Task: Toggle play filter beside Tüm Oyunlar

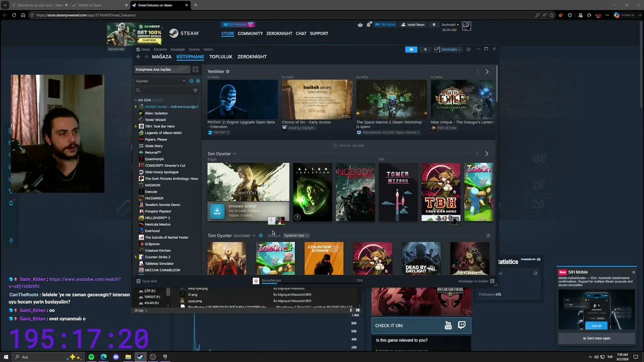Action: tap(261, 236)
